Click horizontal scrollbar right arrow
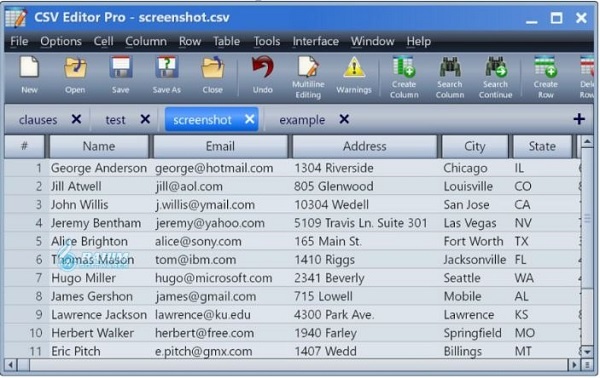 pyautogui.click(x=574, y=365)
